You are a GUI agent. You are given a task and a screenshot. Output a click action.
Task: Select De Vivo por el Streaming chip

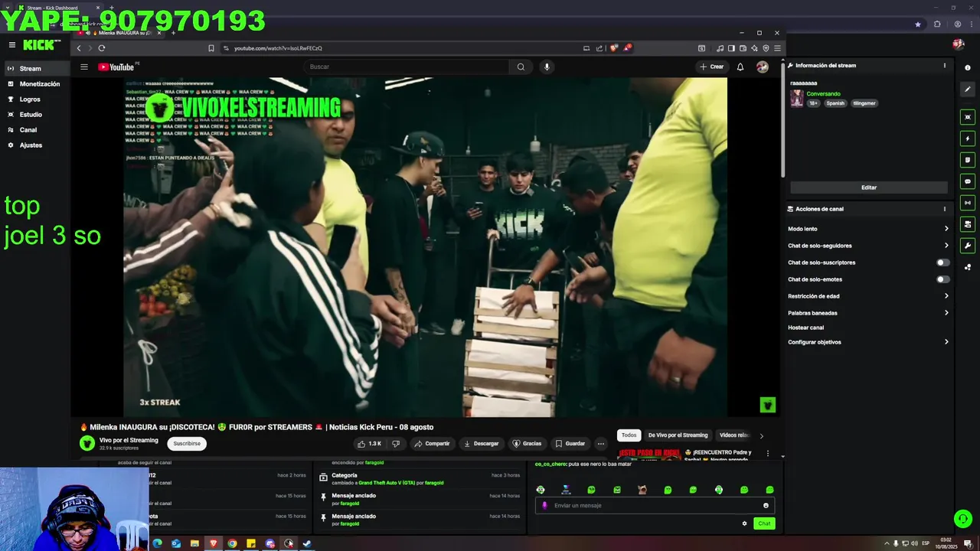(x=678, y=435)
